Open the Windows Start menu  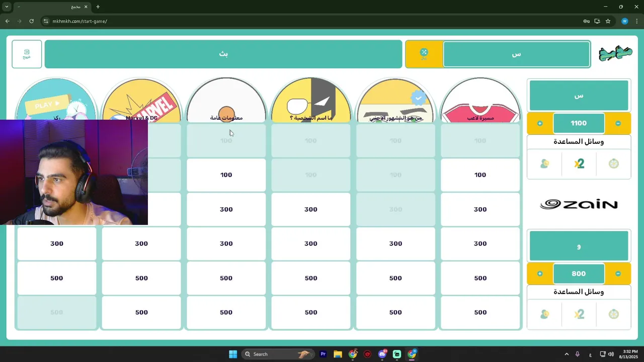[233, 354]
